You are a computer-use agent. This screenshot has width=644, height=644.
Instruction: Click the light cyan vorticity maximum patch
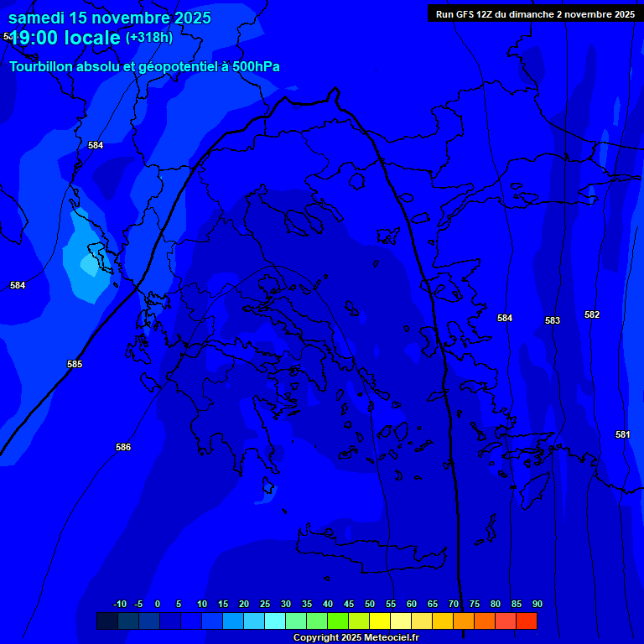tap(89, 266)
